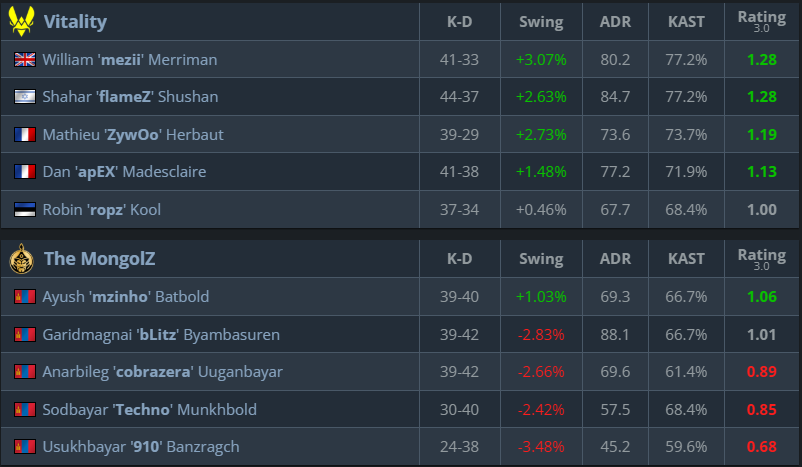Viewport: 802px width, 467px height.
Task: Sort The MongolZ table by KAST column
Action: point(686,259)
